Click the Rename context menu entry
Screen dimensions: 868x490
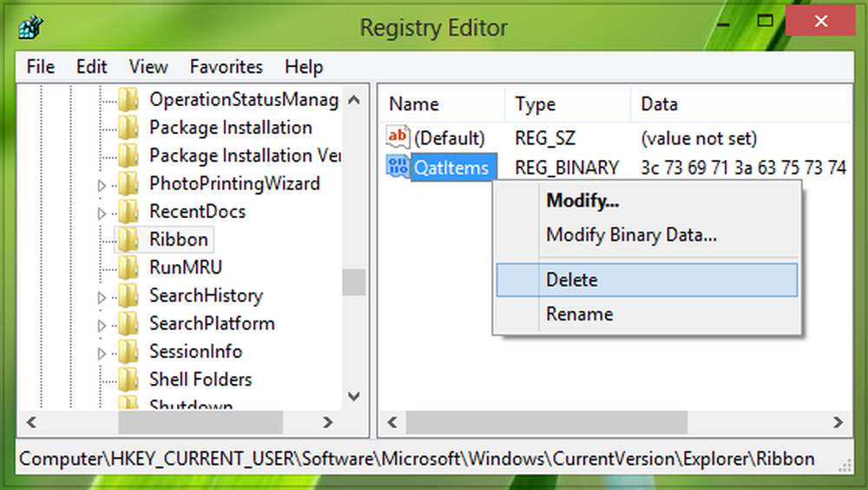(x=579, y=314)
